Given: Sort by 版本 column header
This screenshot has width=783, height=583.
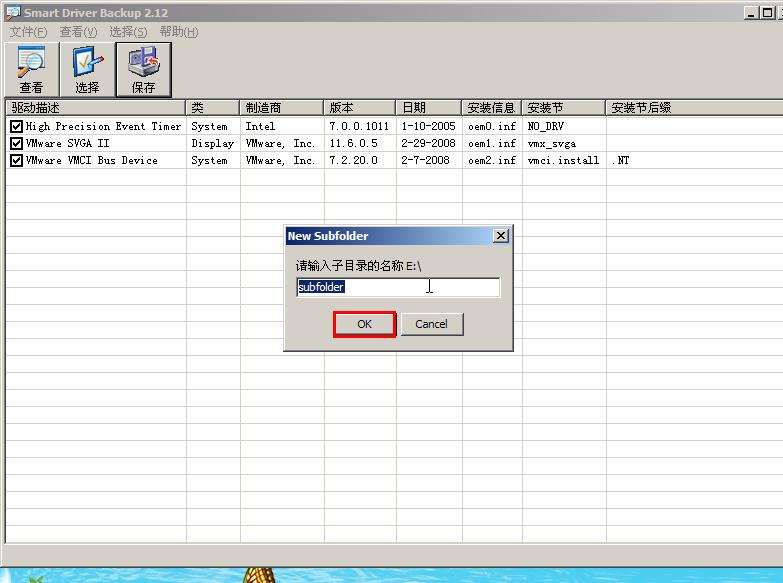Looking at the screenshot, I should click(360, 108).
